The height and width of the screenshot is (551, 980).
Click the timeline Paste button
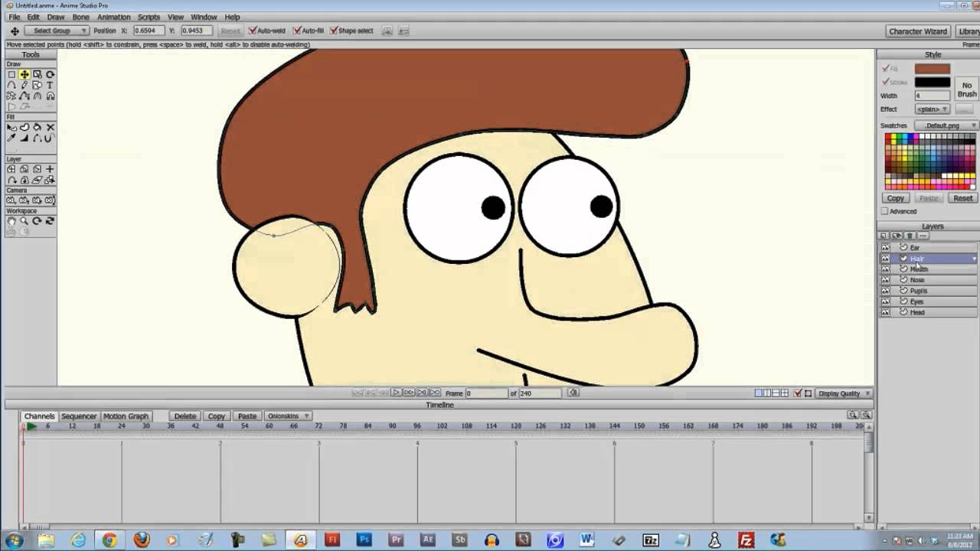[247, 416]
